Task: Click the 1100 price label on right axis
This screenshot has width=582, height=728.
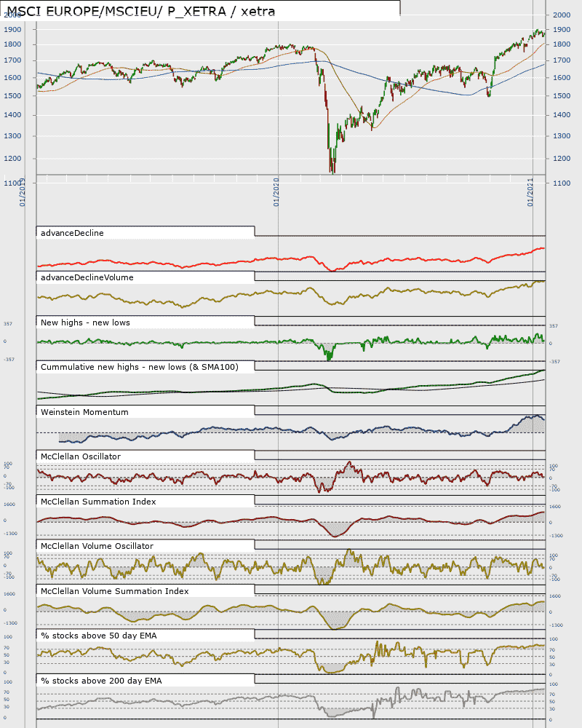Action: point(562,183)
